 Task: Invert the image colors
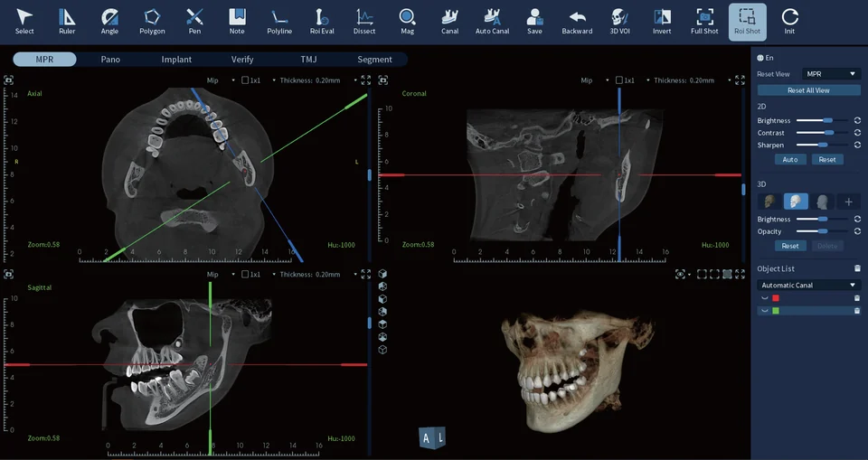tap(662, 23)
